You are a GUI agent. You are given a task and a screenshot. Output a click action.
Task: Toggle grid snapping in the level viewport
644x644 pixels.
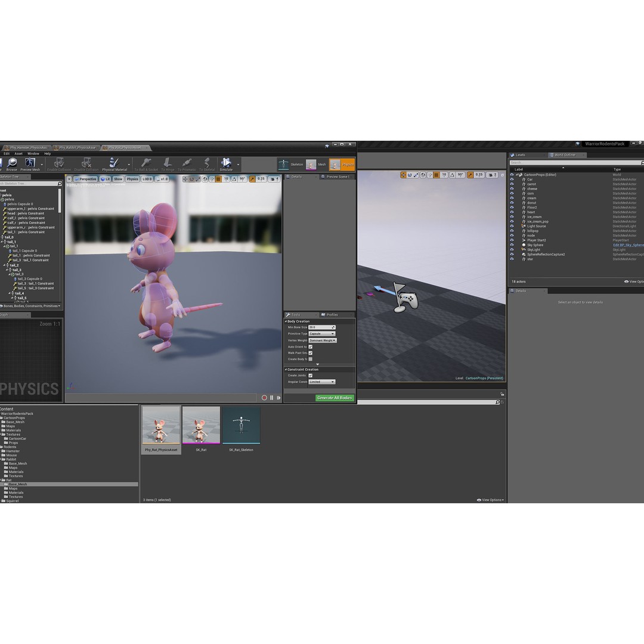pos(436,175)
